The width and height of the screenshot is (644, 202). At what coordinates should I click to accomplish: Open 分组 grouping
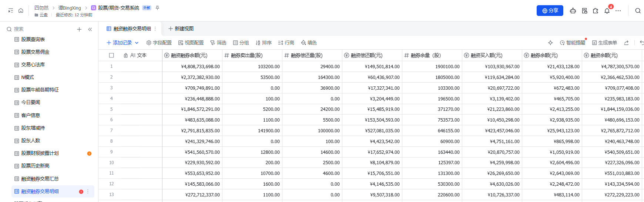[241, 43]
